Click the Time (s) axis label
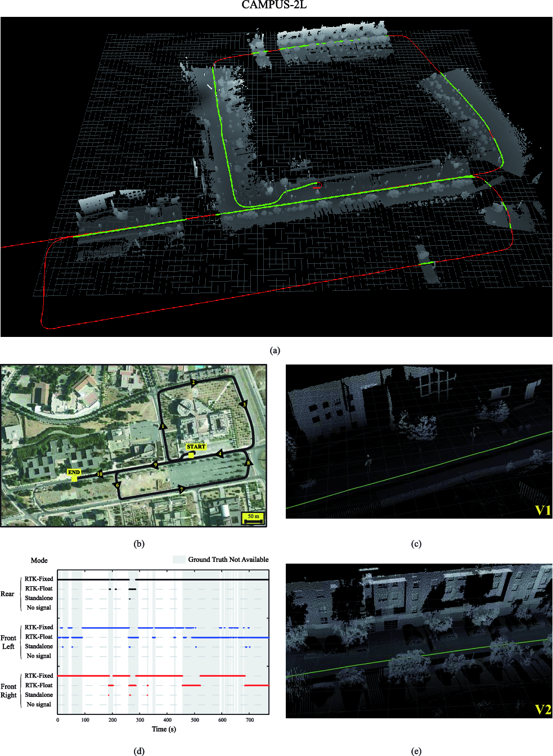 point(164,729)
